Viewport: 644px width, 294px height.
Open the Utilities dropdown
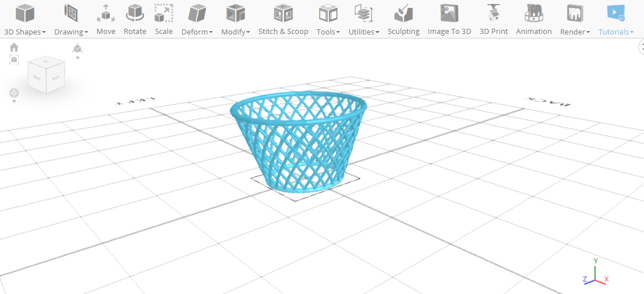point(364,19)
